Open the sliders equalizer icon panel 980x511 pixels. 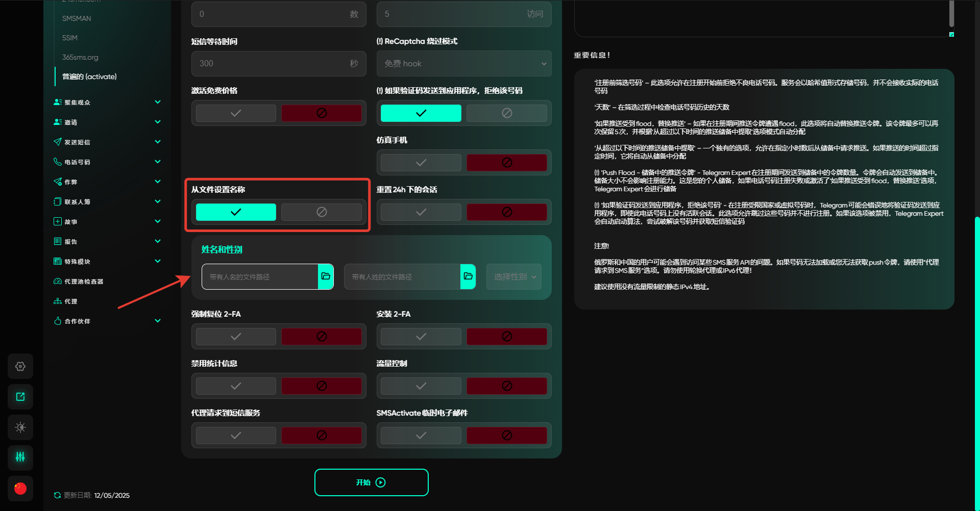coord(20,457)
